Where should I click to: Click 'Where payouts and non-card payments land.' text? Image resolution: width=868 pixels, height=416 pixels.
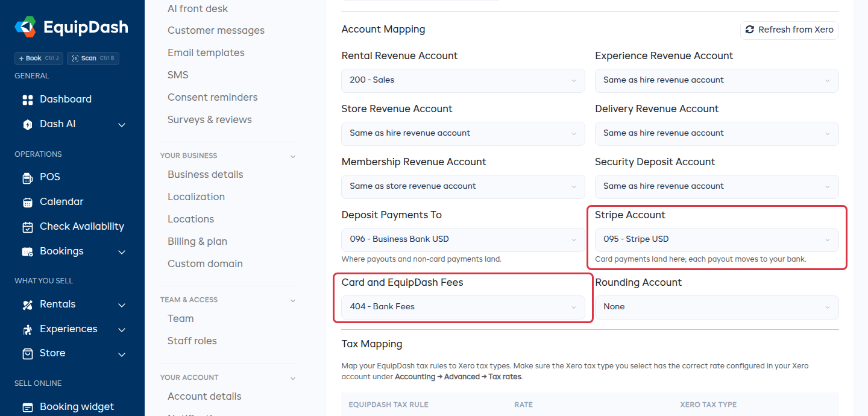click(421, 259)
